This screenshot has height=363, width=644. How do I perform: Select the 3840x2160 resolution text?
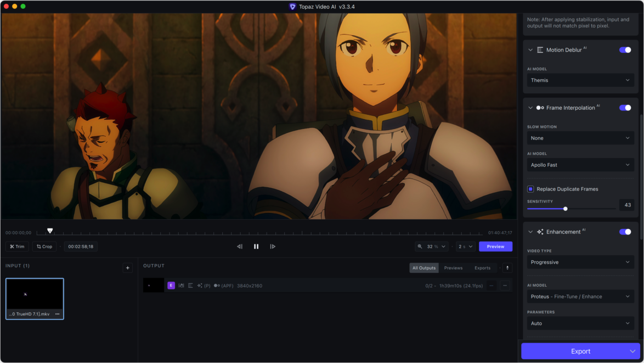249,286
